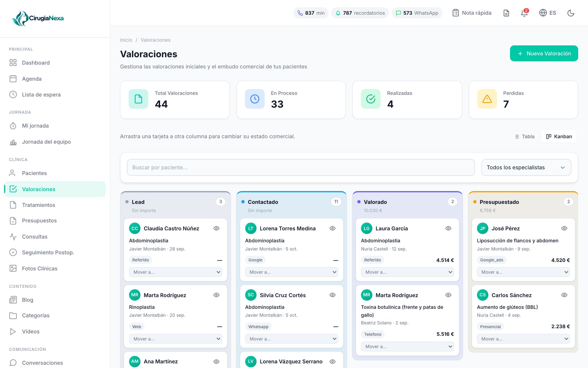Open Mover a... for Toxina botulínica card
Screen dimensions: 588x368
pyautogui.click(x=408, y=346)
